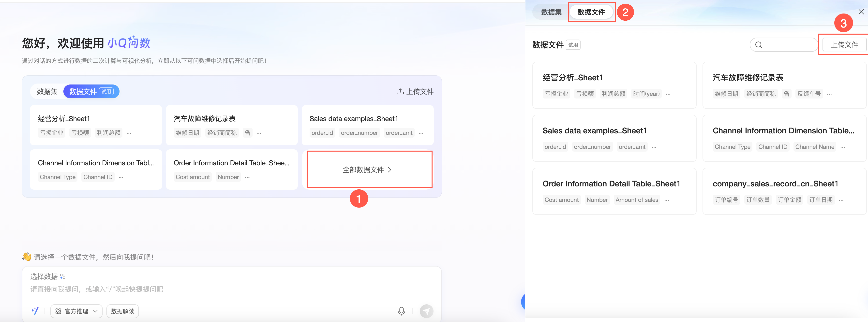Select Sales data examples_Sheet1 in side panel
868x323 pixels.
point(614,138)
